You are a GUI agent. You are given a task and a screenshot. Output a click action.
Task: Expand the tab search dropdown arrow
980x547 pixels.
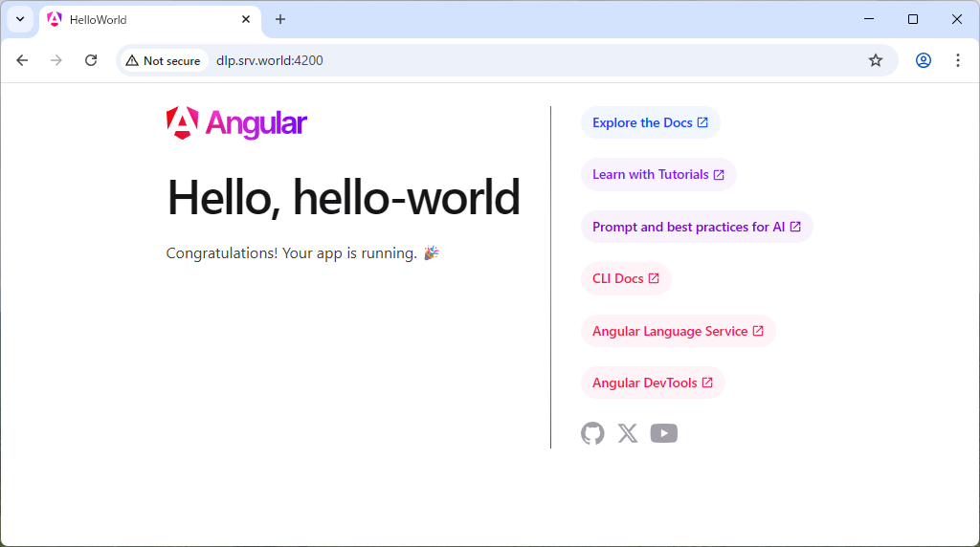[x=19, y=19]
